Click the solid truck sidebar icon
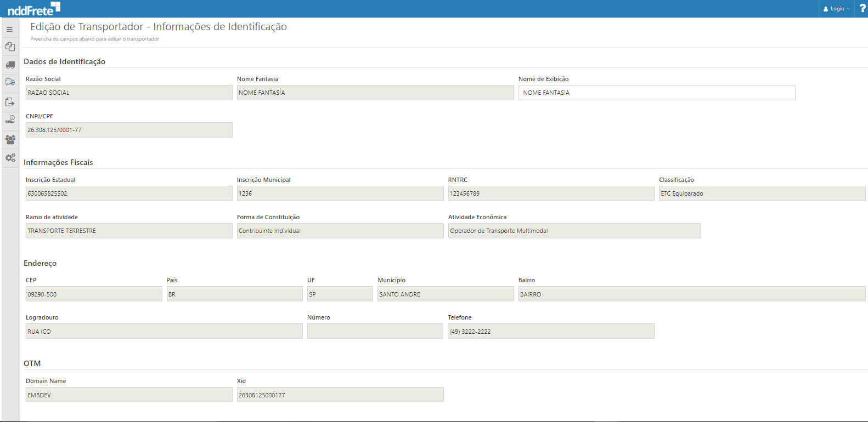 pos(10,65)
